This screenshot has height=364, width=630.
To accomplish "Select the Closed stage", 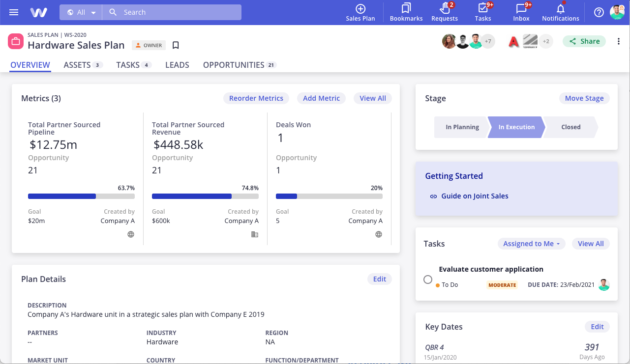I will pyautogui.click(x=571, y=127).
